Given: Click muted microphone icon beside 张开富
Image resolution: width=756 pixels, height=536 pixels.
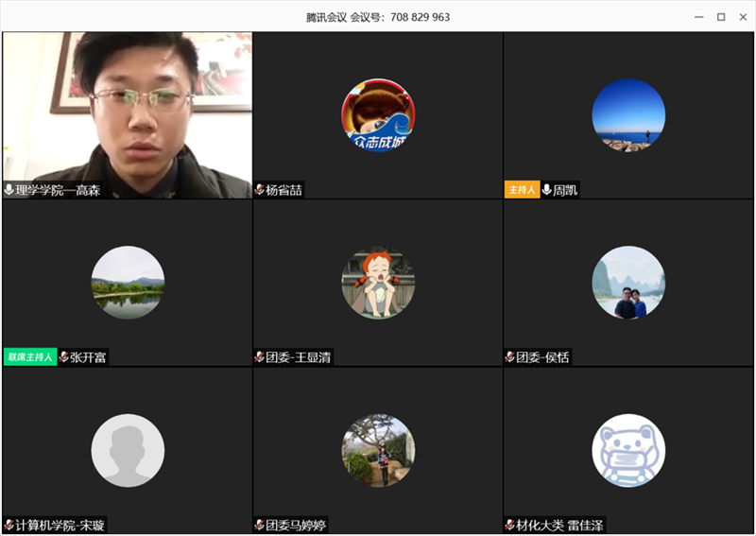Looking at the screenshot, I should click(63, 357).
